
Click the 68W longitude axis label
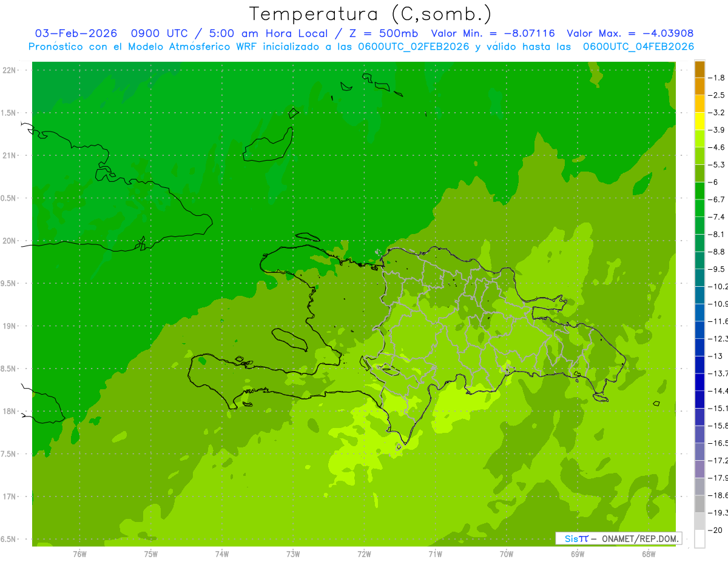coord(649,554)
